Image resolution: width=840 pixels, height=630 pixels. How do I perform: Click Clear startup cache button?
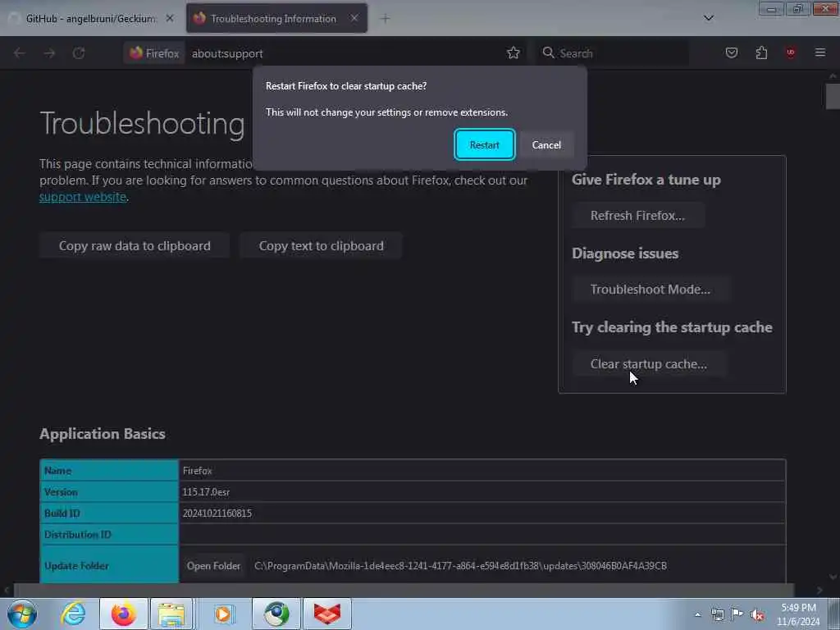point(648,363)
